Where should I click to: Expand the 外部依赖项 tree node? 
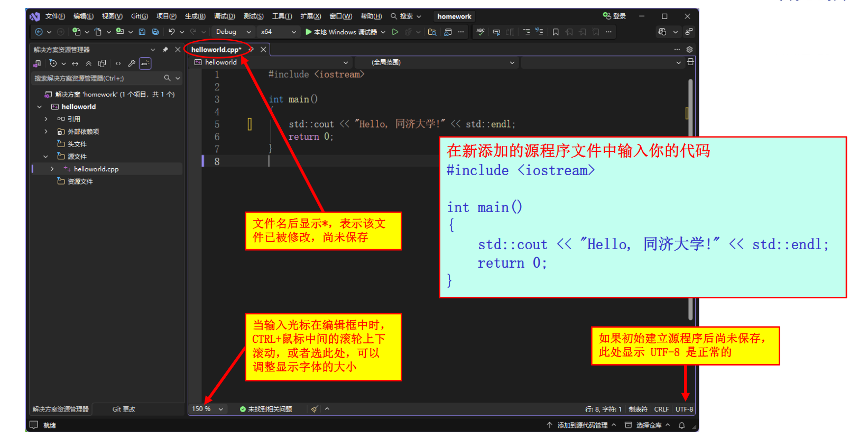point(46,132)
